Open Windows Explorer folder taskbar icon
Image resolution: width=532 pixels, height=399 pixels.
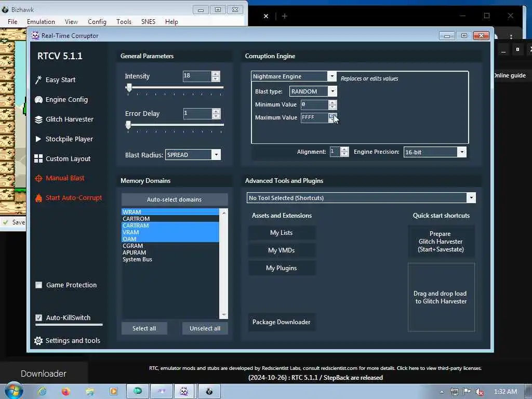(90, 392)
